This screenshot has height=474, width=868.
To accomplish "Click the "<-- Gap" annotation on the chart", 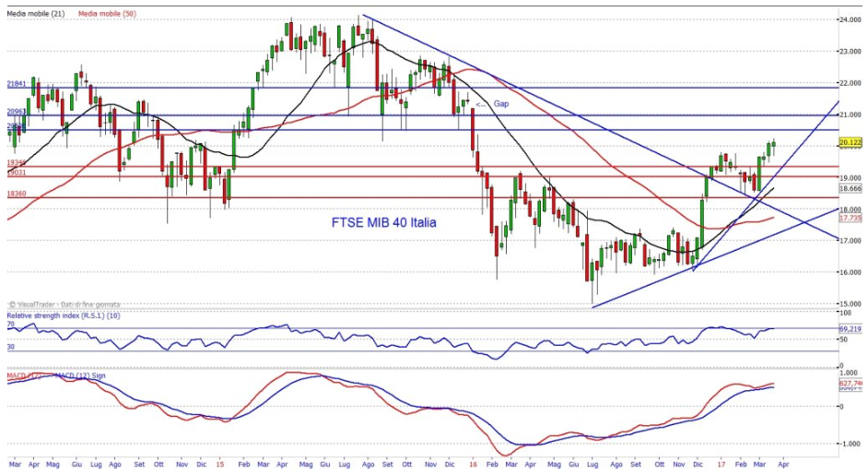I will [492, 104].
